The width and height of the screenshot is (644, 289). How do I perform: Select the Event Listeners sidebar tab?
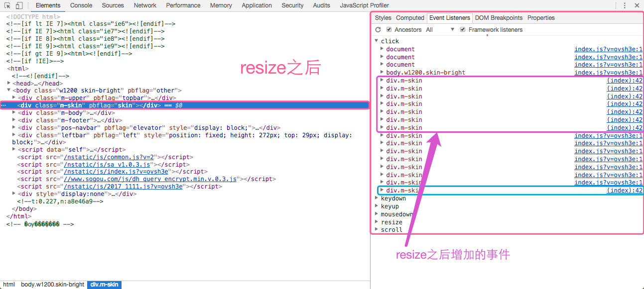click(x=450, y=18)
